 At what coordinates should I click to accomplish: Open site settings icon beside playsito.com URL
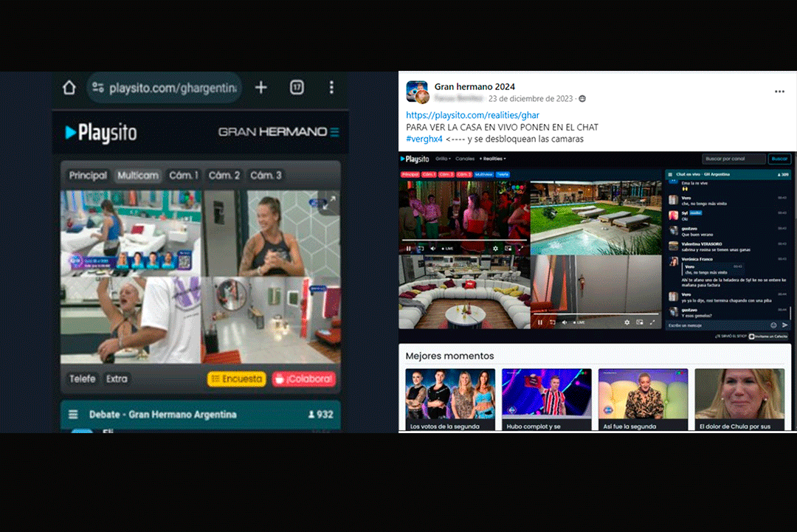tap(98, 87)
